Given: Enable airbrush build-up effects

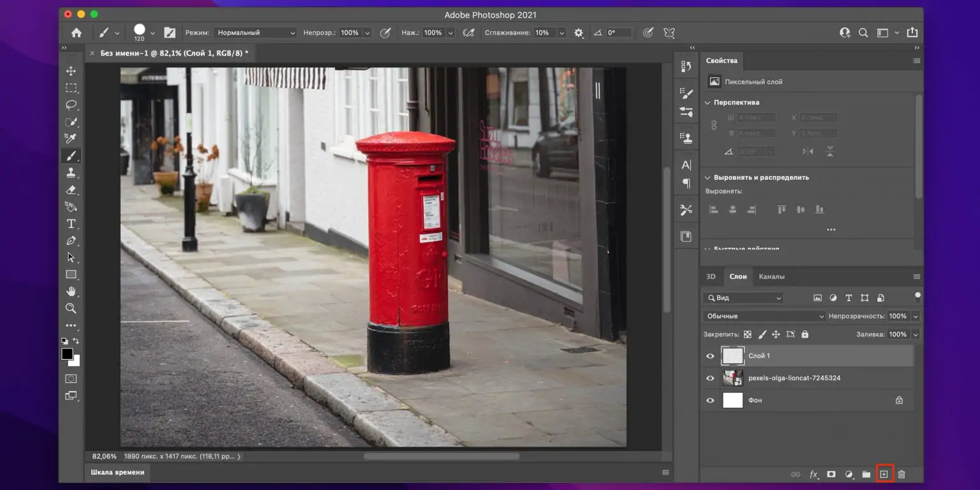Looking at the screenshot, I should pos(469,33).
